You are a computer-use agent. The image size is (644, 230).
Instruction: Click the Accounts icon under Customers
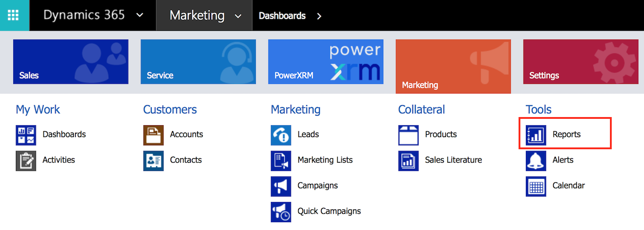(153, 135)
